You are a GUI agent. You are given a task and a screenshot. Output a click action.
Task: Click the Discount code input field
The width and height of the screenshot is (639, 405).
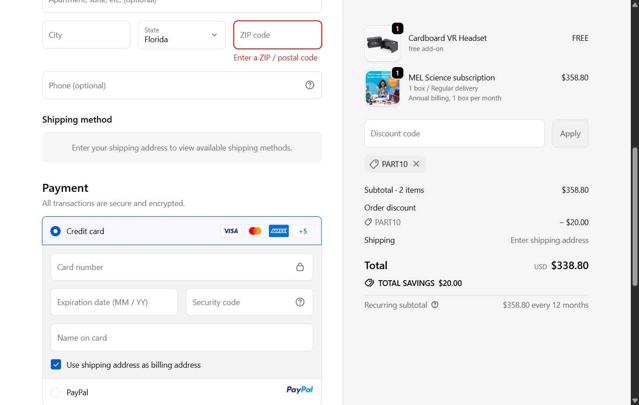pyautogui.click(x=454, y=133)
